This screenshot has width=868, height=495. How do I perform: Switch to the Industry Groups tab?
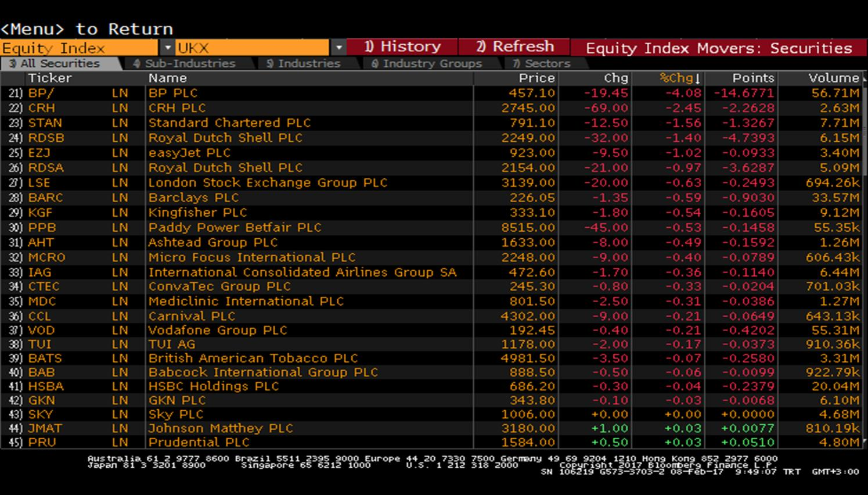tap(427, 63)
